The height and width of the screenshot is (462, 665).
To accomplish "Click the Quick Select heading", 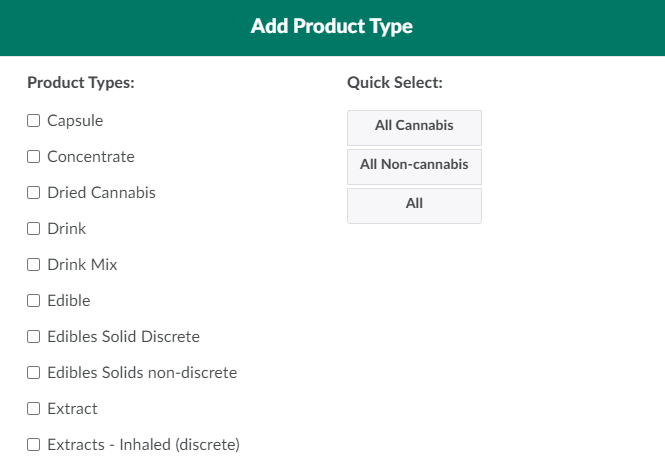I will tap(395, 83).
